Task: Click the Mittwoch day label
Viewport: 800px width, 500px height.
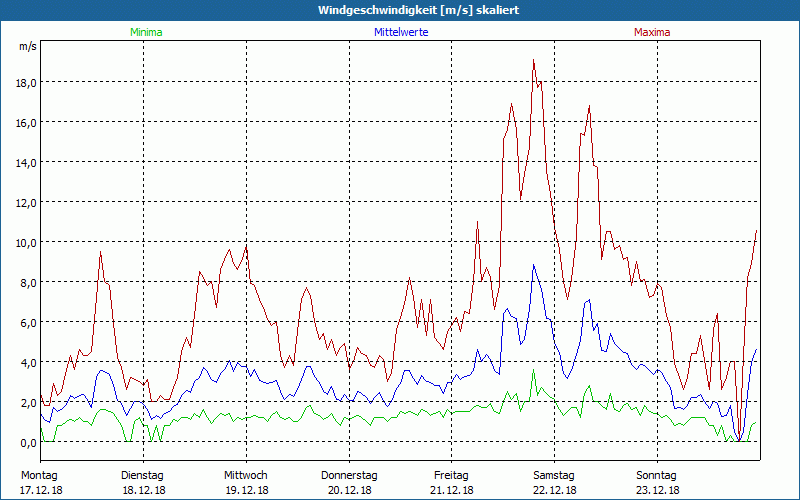Action: 245,475
